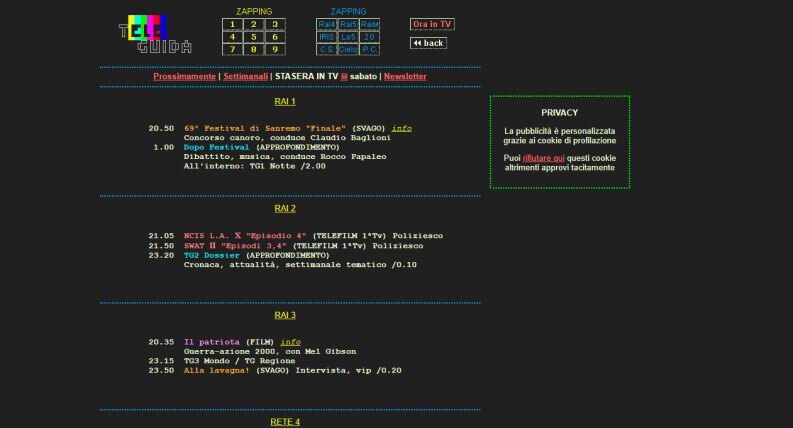Select the IRIS zapping button
This screenshot has width=793, height=428.
pyautogui.click(x=326, y=37)
